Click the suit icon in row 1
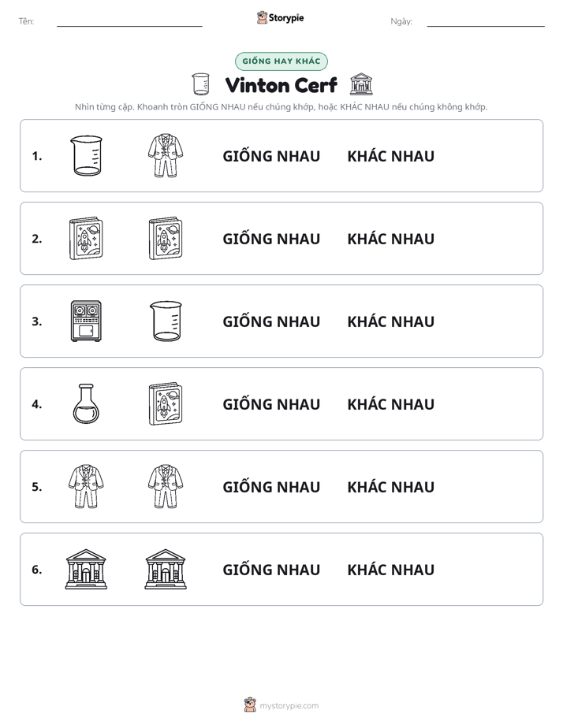Viewport: 563px width, 728px height. (166, 155)
